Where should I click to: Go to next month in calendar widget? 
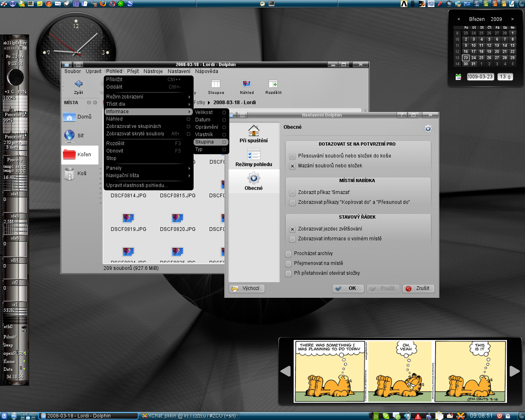512,19
